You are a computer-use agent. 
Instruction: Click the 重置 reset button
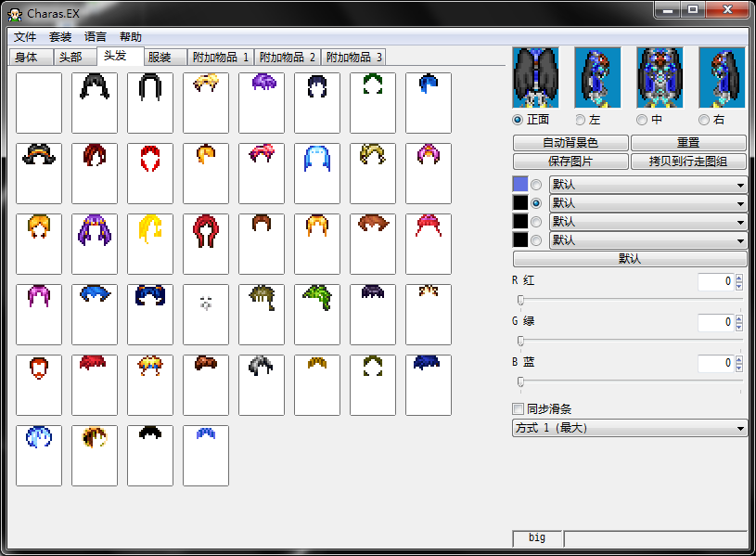pyautogui.click(x=688, y=143)
